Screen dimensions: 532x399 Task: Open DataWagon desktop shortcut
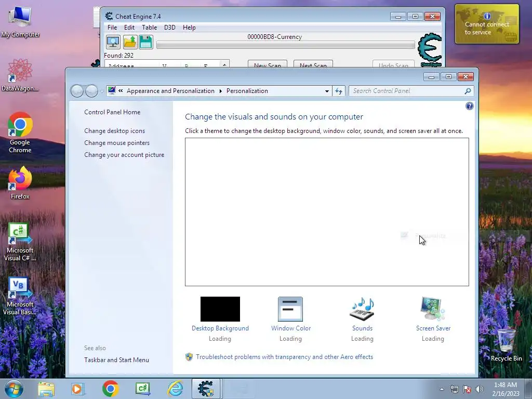tap(20, 75)
